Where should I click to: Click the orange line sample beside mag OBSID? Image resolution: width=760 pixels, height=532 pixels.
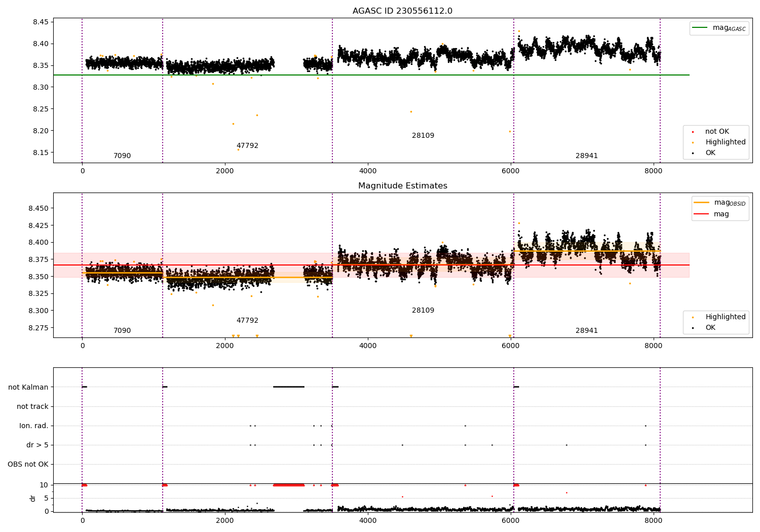701,203
